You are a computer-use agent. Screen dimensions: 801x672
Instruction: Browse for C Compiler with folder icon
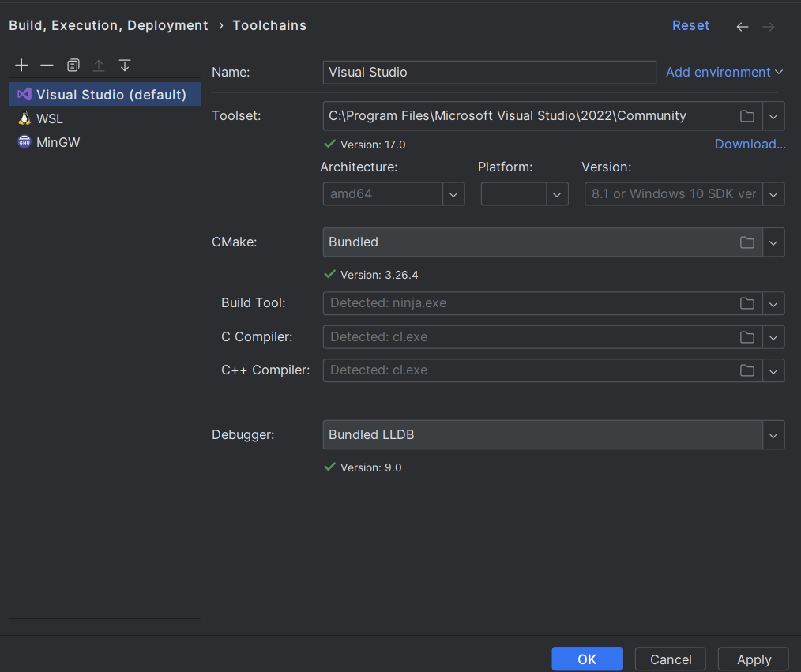[x=746, y=337]
